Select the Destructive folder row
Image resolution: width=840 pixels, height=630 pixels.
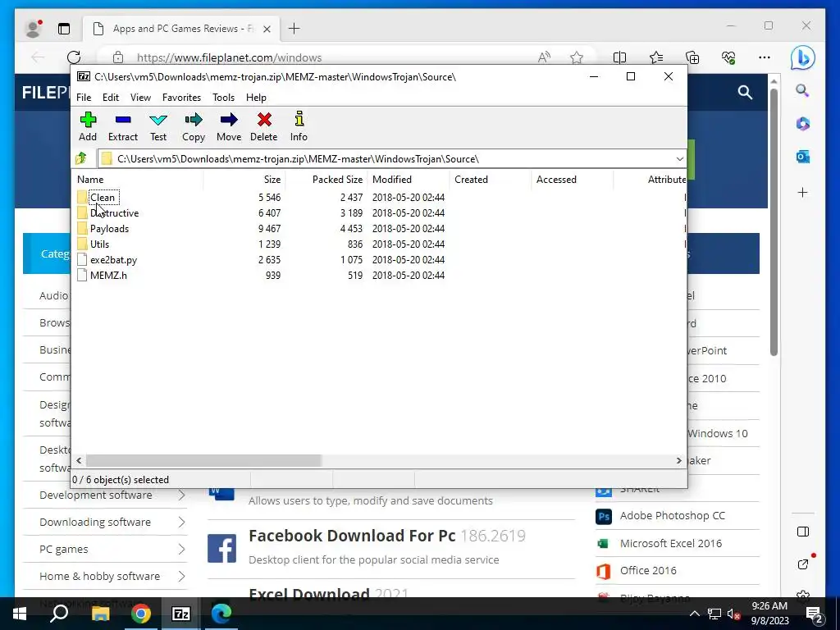(379, 212)
